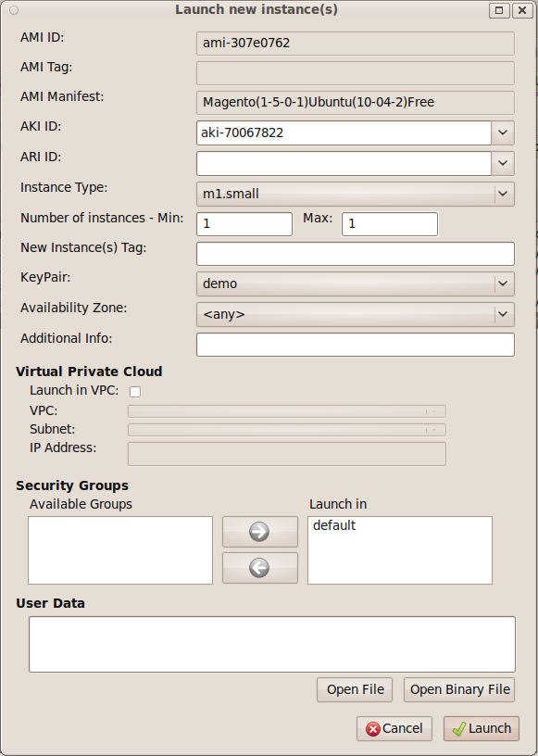The image size is (538, 756).
Task: Select default in Launch in list
Action: (334, 525)
